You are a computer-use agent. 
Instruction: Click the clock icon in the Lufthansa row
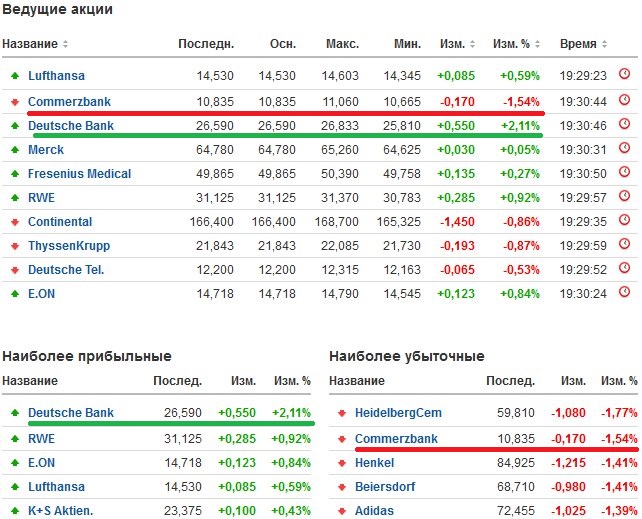point(625,75)
